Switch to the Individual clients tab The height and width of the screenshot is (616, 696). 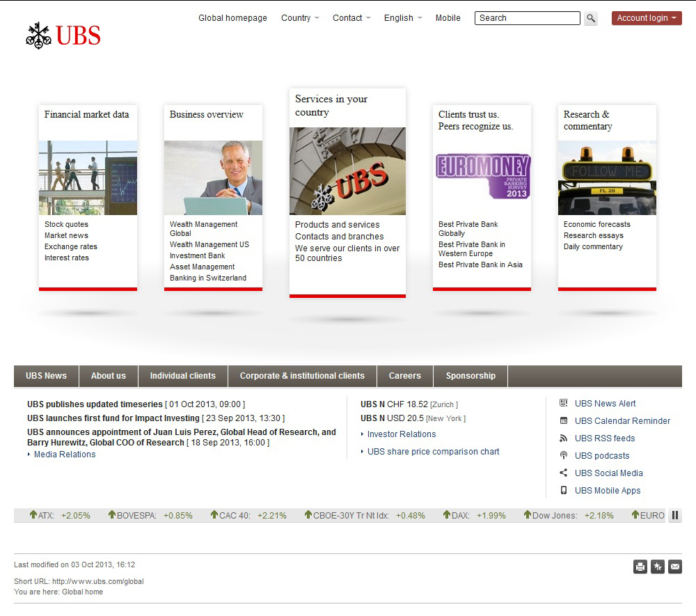click(x=183, y=376)
